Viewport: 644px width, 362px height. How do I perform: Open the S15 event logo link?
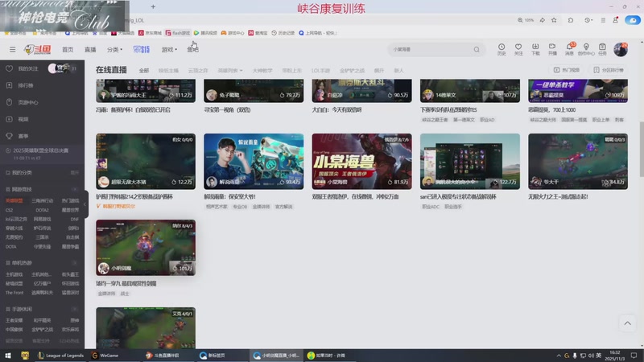[142, 49]
